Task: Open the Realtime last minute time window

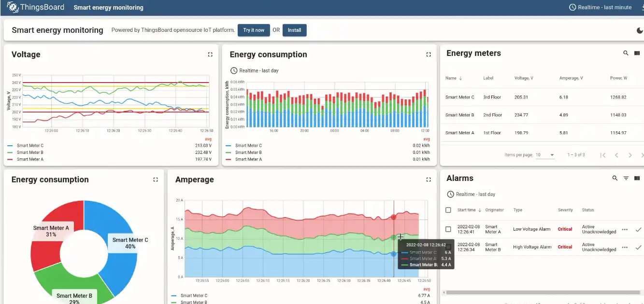Action: [x=601, y=7]
